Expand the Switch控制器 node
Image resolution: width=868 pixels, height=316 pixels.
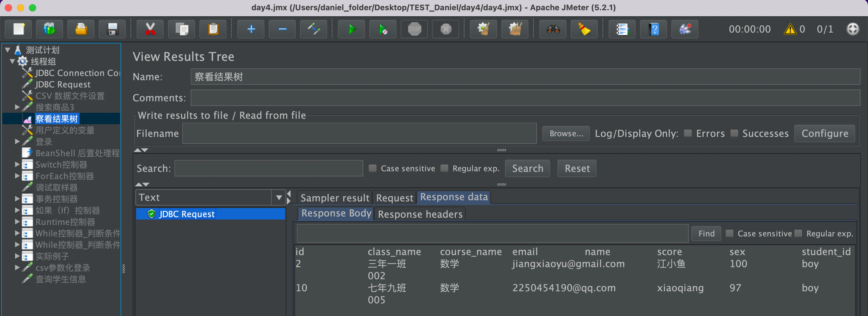pyautogui.click(x=17, y=165)
